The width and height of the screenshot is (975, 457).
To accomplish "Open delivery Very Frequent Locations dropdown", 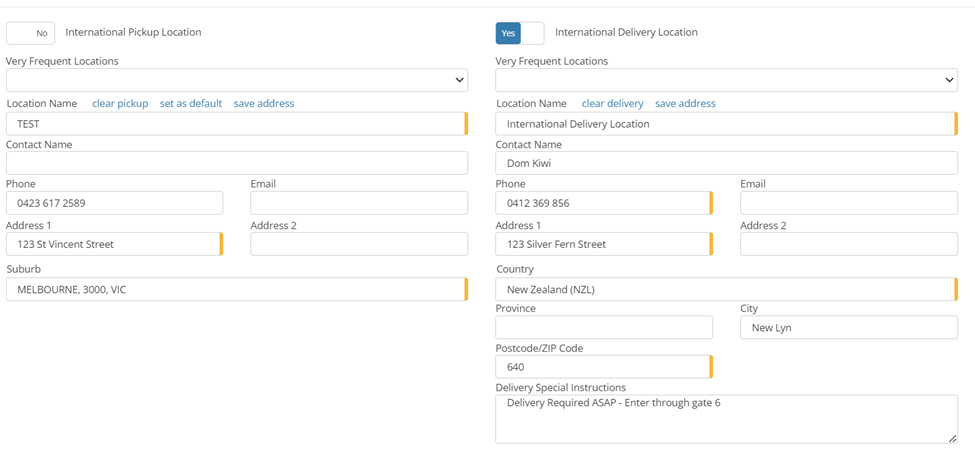I will tap(726, 80).
